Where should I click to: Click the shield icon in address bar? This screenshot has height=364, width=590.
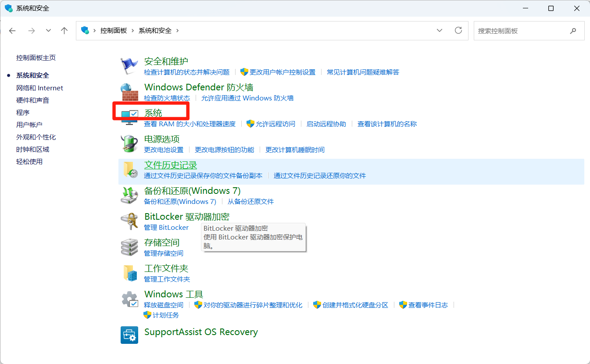pos(85,30)
